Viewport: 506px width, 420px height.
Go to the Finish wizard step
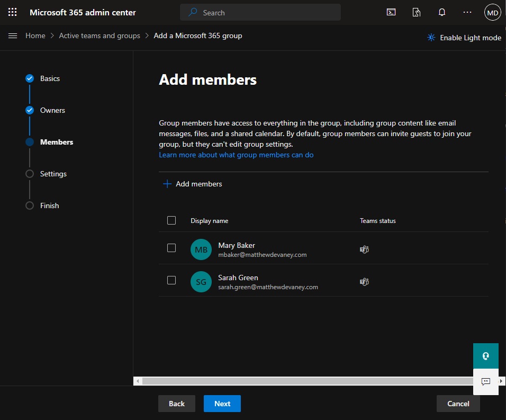coord(49,205)
